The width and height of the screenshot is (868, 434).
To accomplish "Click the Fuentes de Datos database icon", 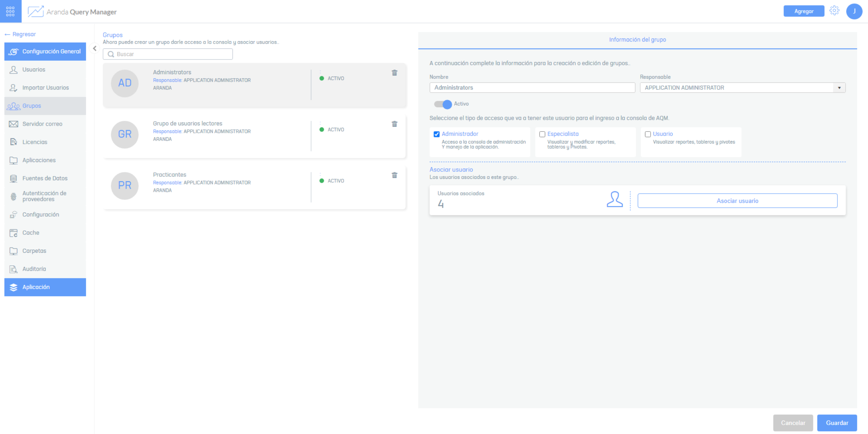I will (13, 179).
